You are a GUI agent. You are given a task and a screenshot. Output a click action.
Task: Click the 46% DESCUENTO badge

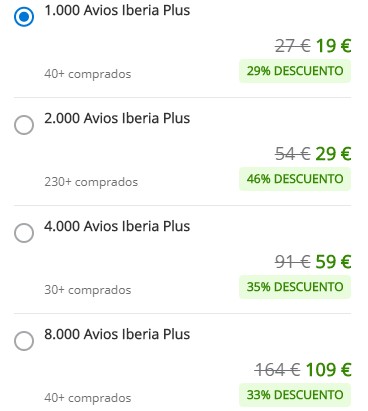pyautogui.click(x=295, y=179)
